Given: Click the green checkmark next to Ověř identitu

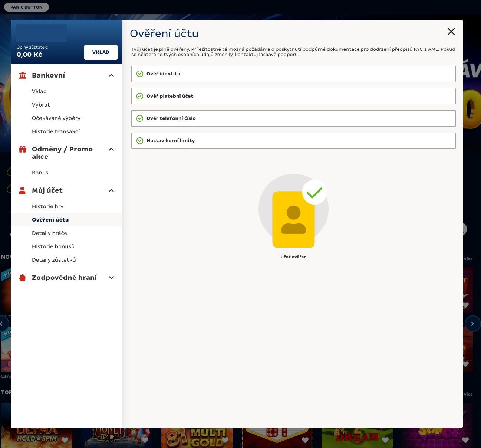Looking at the screenshot, I should (x=140, y=74).
